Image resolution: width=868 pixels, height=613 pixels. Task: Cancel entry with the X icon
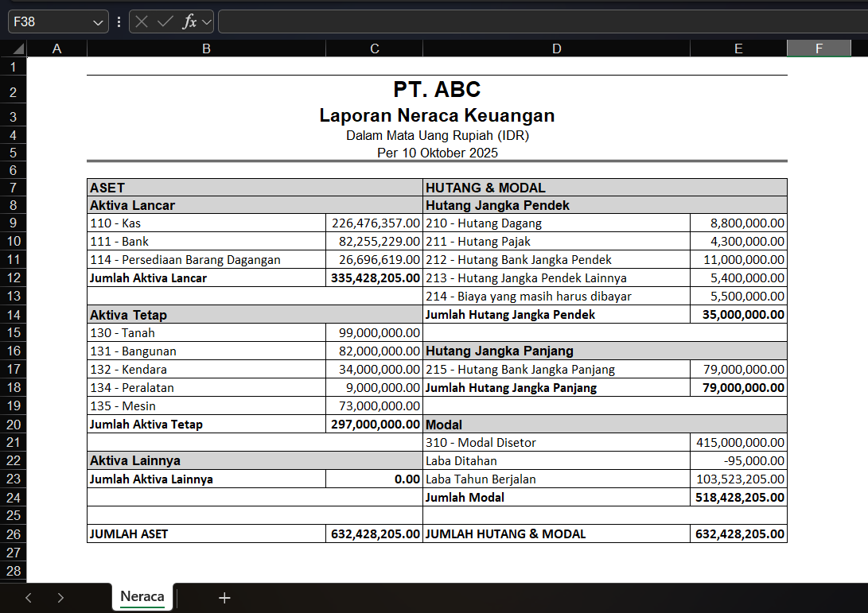142,21
